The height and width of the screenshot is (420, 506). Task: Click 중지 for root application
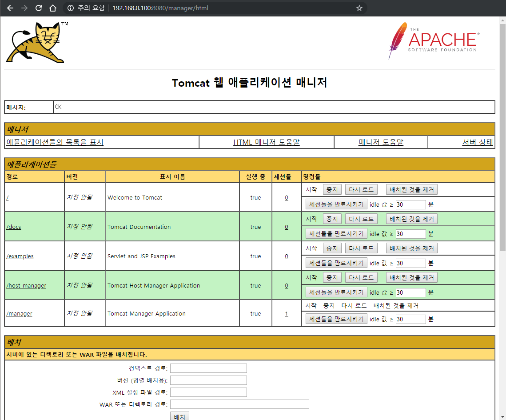click(x=332, y=189)
